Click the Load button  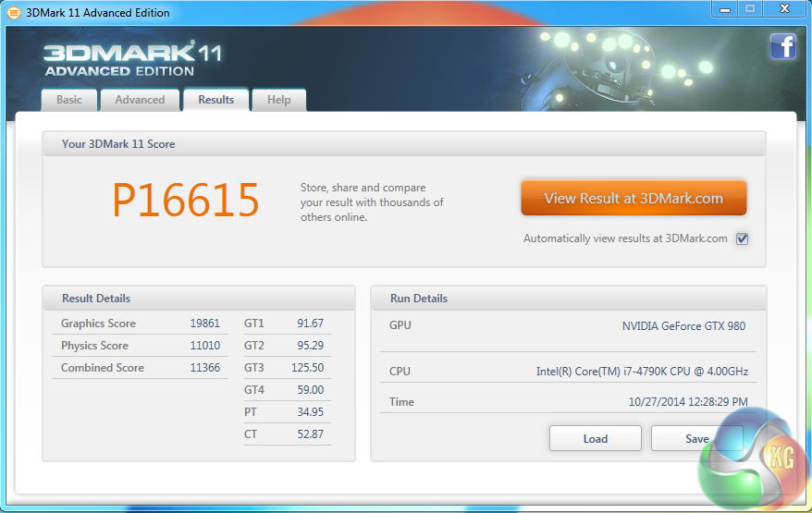point(595,438)
